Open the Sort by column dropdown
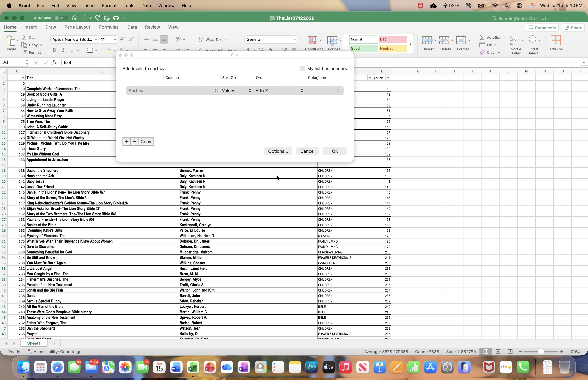The height and width of the screenshot is (380, 588). [x=173, y=90]
